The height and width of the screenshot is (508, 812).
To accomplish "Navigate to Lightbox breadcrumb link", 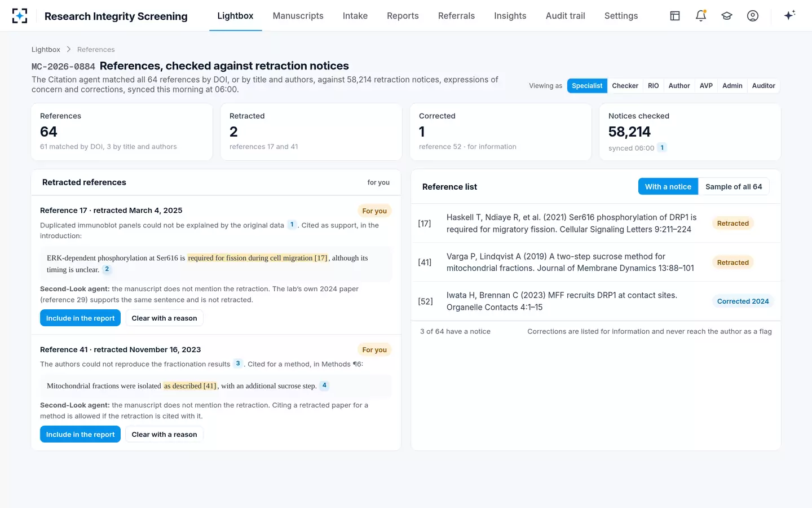I will coord(46,50).
